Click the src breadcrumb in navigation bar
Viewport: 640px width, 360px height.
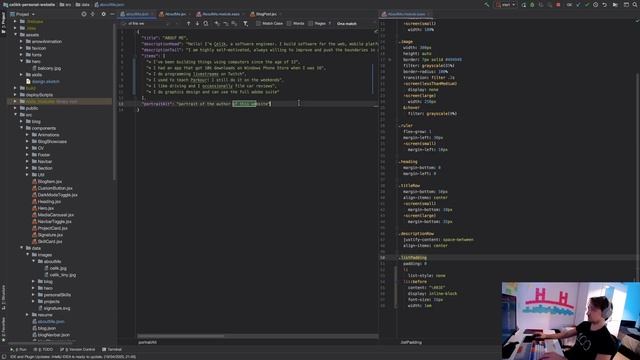pos(65,5)
